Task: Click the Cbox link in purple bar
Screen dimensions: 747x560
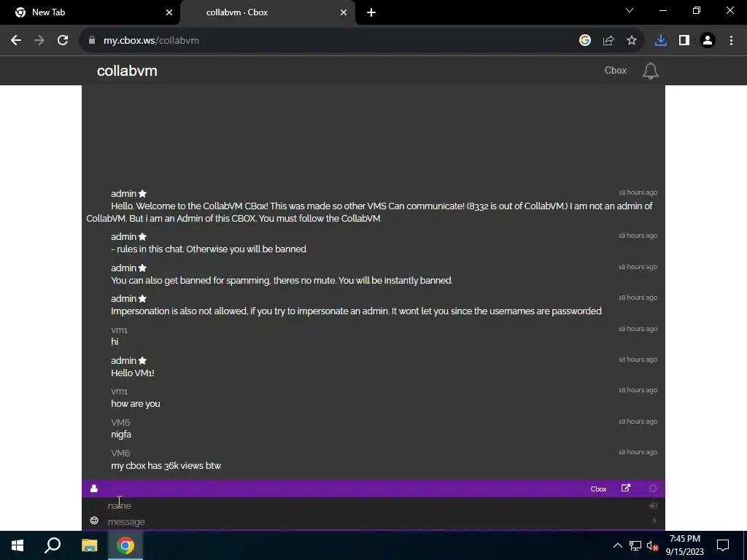Action: (598, 489)
